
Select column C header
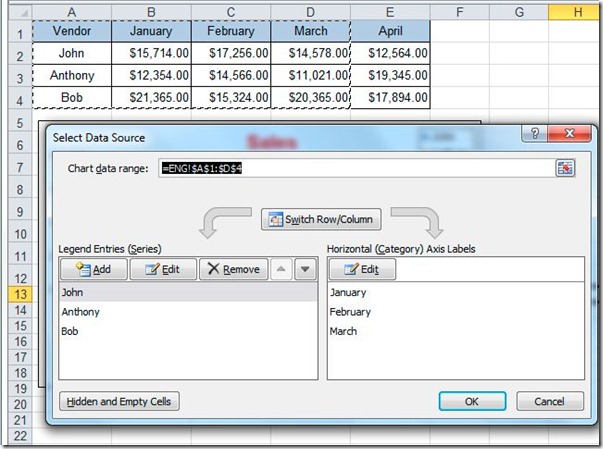pos(231,12)
